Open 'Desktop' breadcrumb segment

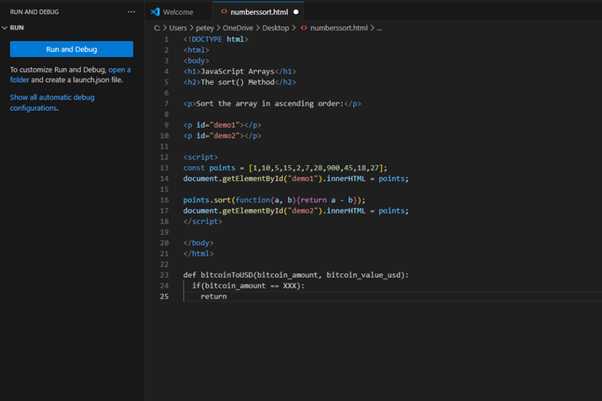point(276,28)
